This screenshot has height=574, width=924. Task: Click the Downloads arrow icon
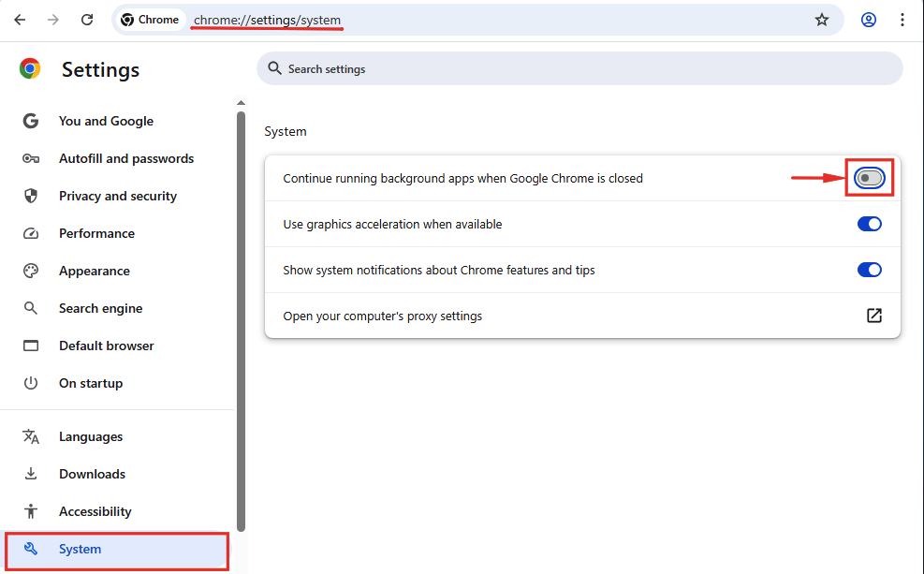29,473
